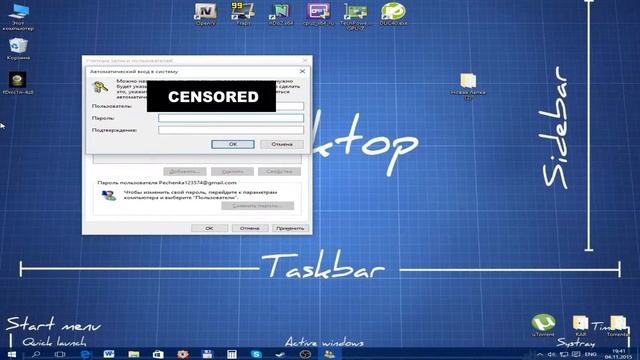The height and width of the screenshot is (360, 640).
Task: Open the Windows Start menu
Action: click(x=11, y=354)
